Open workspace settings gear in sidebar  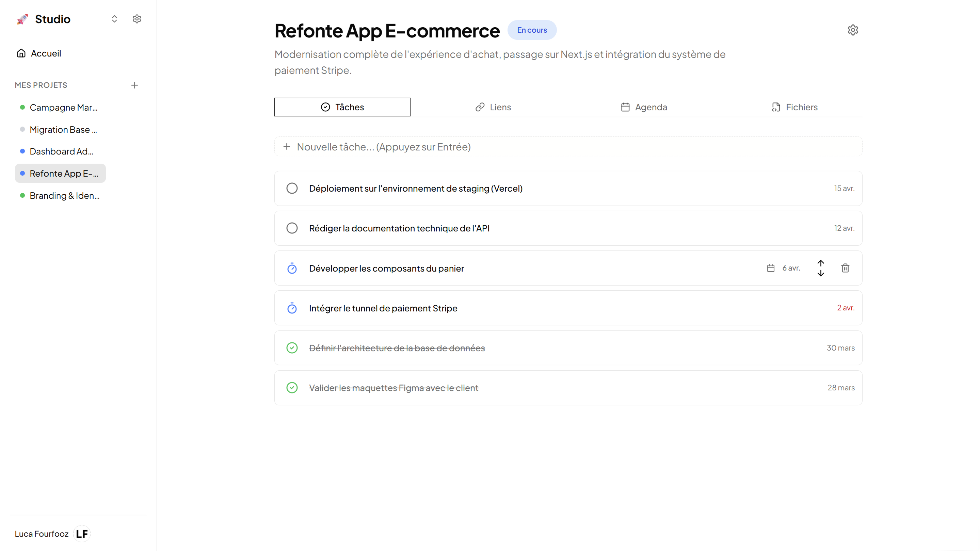click(136, 19)
